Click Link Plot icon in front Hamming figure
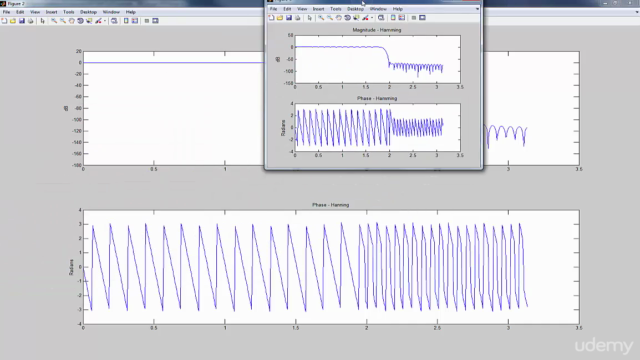The height and width of the screenshot is (360, 640). point(381,18)
